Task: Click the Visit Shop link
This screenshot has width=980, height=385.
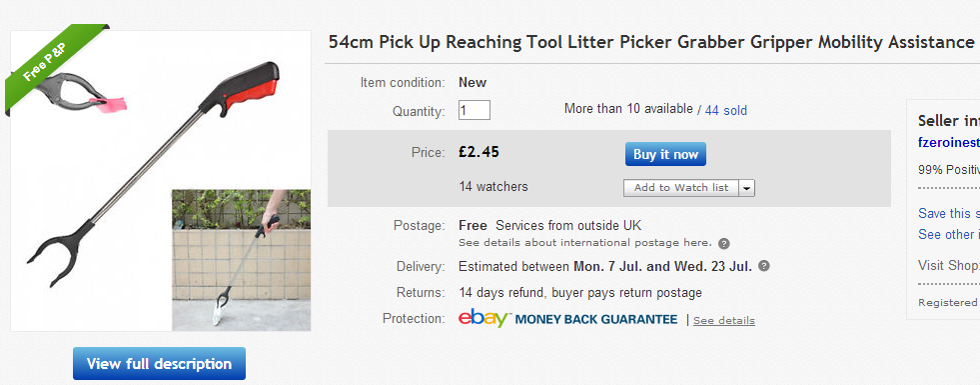Action: click(949, 265)
